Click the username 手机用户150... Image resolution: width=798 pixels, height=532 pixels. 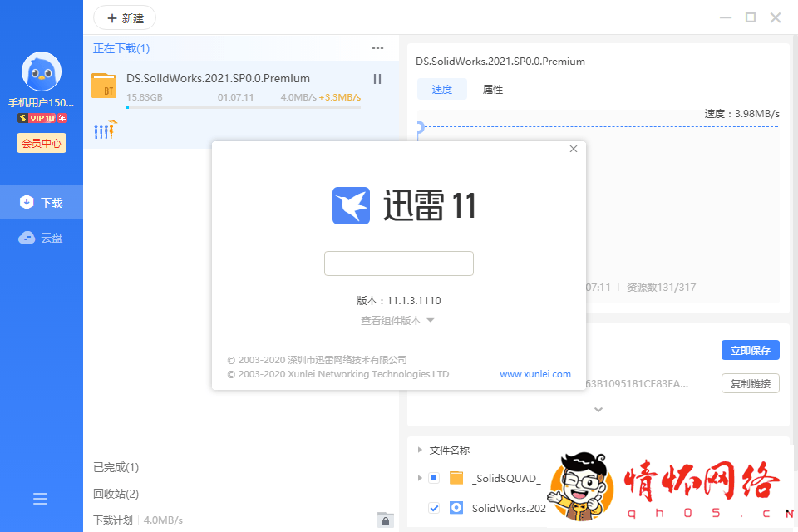pos(42,103)
